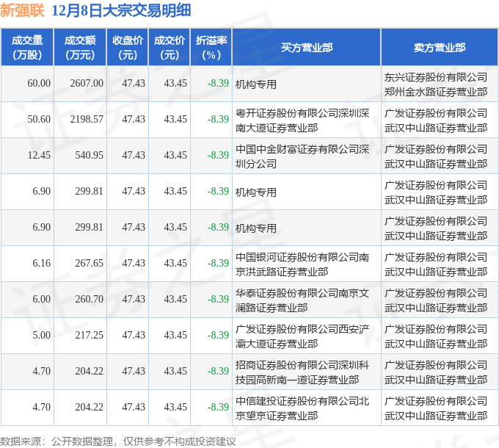Click 机构专用 in the 2607.00 row
The image size is (499, 448).
pyautogui.click(x=256, y=84)
